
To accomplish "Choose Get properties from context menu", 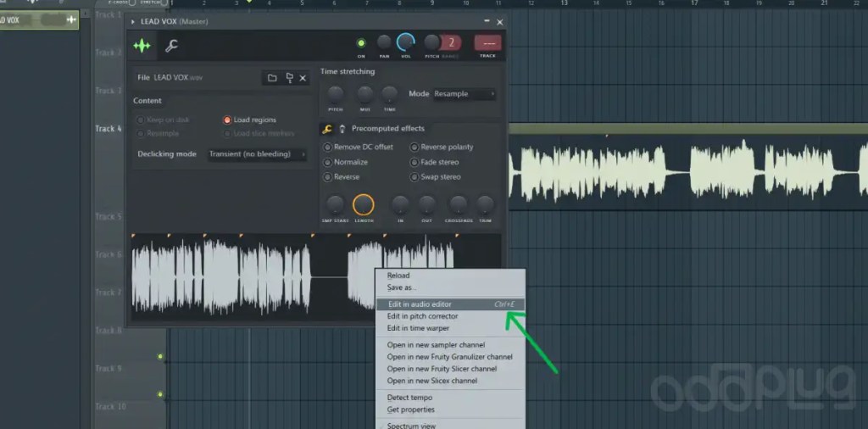I will click(x=450, y=410).
